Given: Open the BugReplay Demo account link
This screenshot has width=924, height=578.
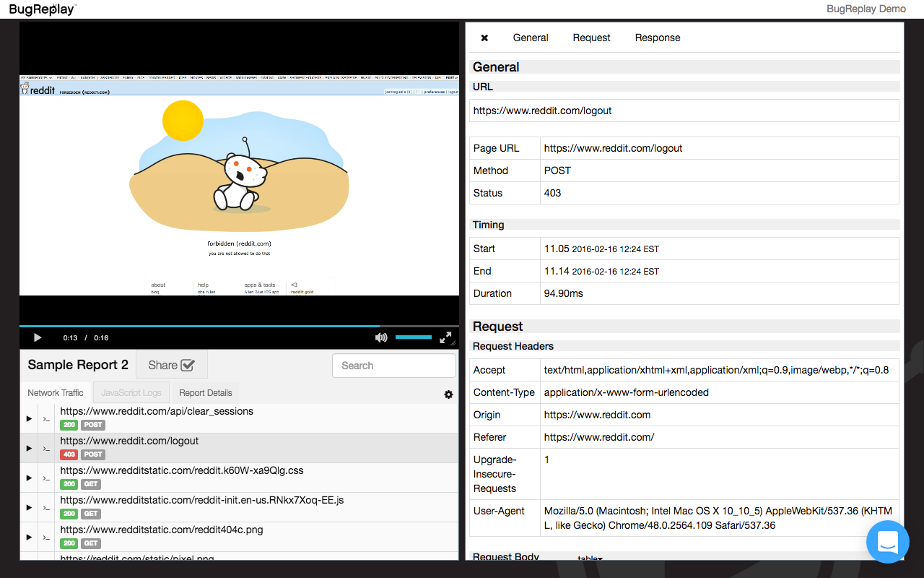Looking at the screenshot, I should 866,9.
